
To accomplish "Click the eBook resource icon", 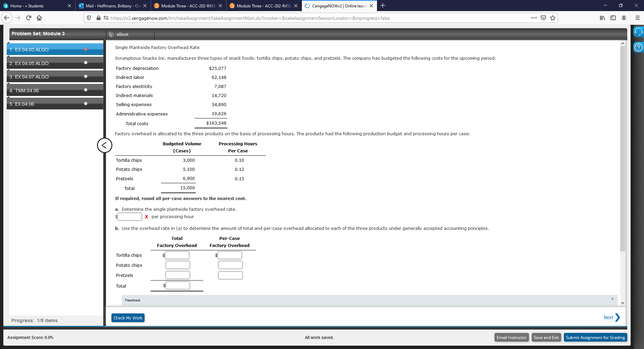I will [x=111, y=34].
